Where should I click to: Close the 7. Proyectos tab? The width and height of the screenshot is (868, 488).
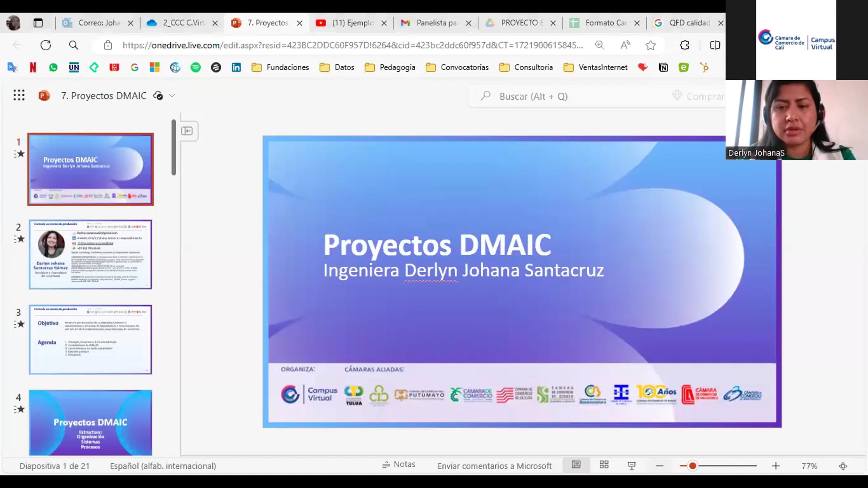(x=299, y=23)
